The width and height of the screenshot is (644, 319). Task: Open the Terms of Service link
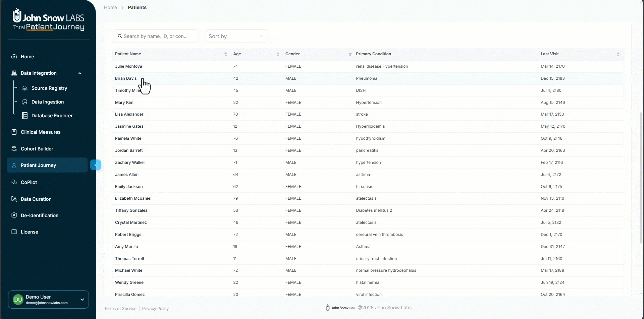pos(120,309)
